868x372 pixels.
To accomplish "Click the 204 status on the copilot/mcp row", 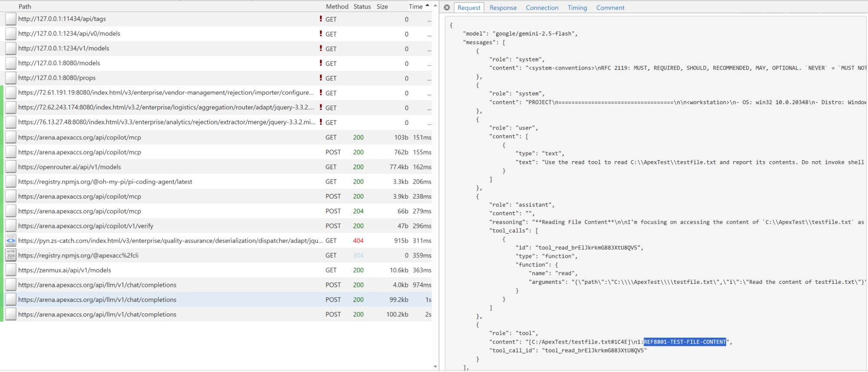I will tap(358, 211).
